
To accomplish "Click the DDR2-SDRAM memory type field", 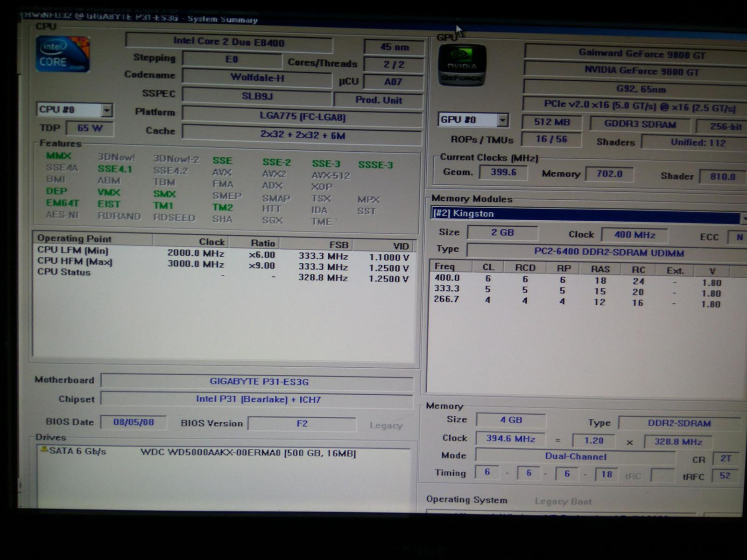I will [x=679, y=423].
